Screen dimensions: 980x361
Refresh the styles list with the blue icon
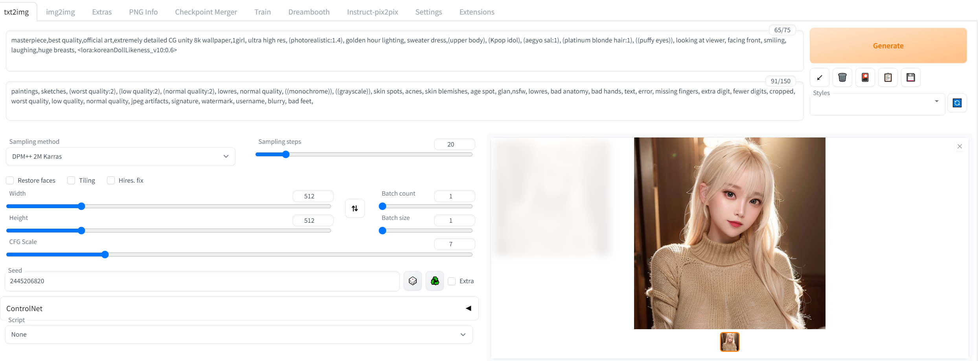(x=957, y=103)
